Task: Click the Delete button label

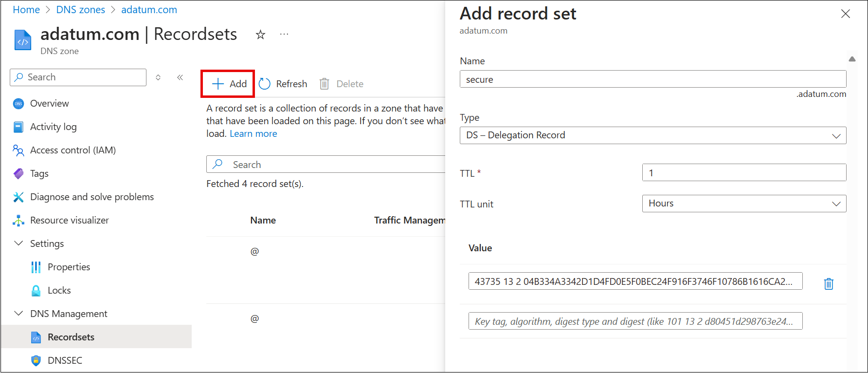Action: 350,84
